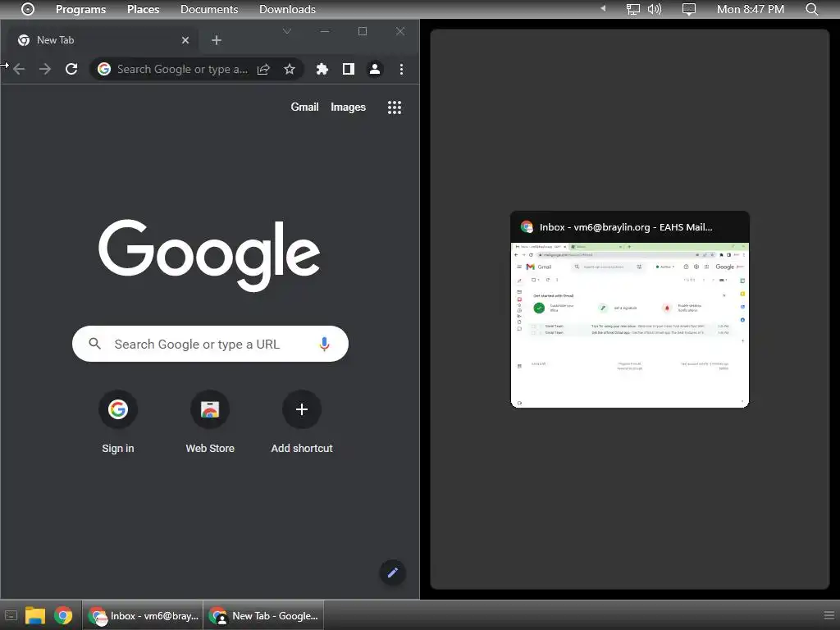
Task: Open the Gmail link
Action: (x=304, y=107)
